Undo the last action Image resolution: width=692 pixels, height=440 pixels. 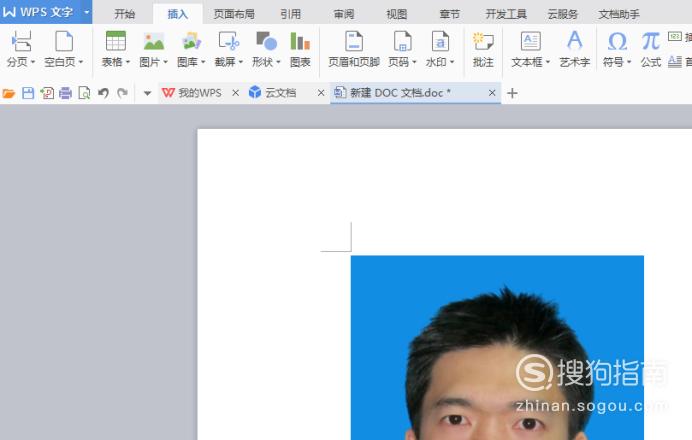(103, 93)
